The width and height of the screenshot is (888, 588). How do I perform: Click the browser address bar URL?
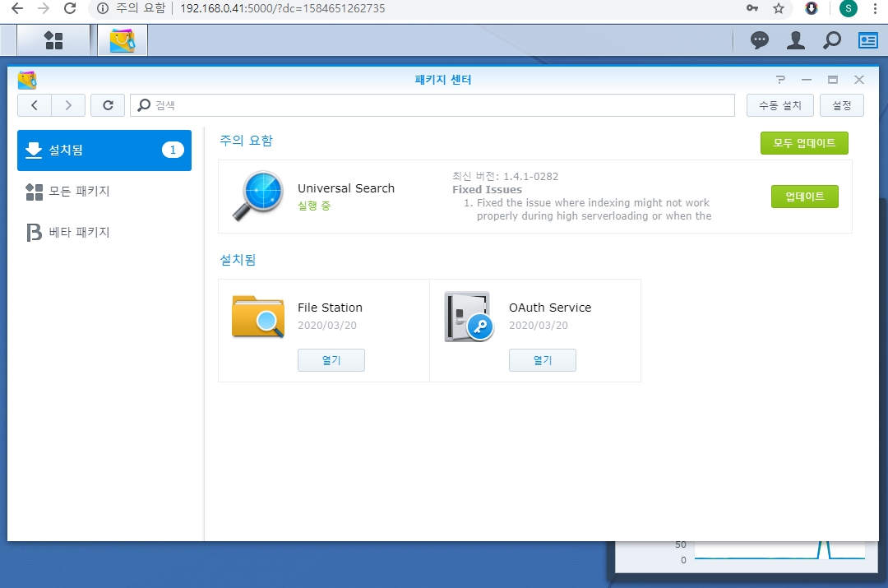(283, 8)
